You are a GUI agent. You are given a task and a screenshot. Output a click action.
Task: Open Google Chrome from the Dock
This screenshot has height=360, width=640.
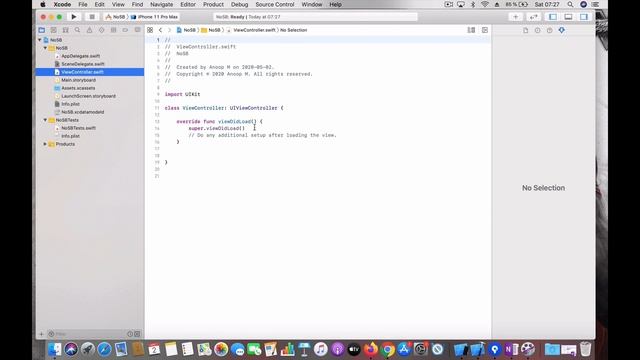pos(387,349)
